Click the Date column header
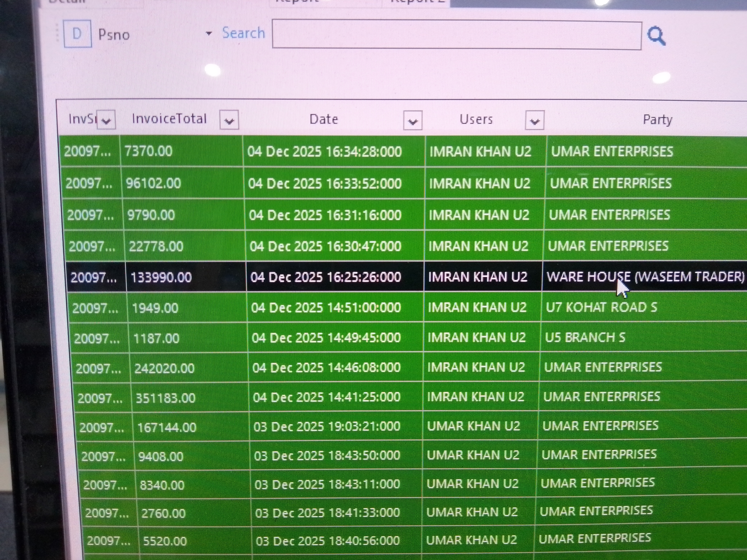The width and height of the screenshot is (747, 560). (x=323, y=119)
